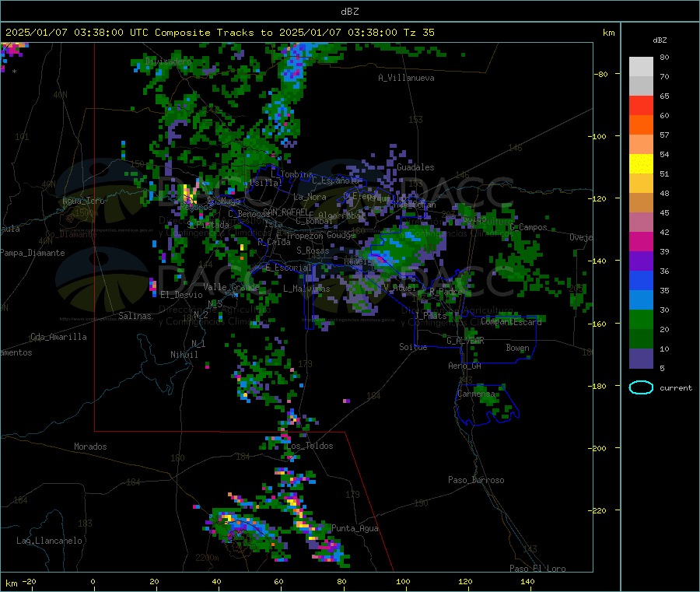Screen dimensions: 700x592
Task: Click the 'Soitue' map label
Action: click(413, 347)
